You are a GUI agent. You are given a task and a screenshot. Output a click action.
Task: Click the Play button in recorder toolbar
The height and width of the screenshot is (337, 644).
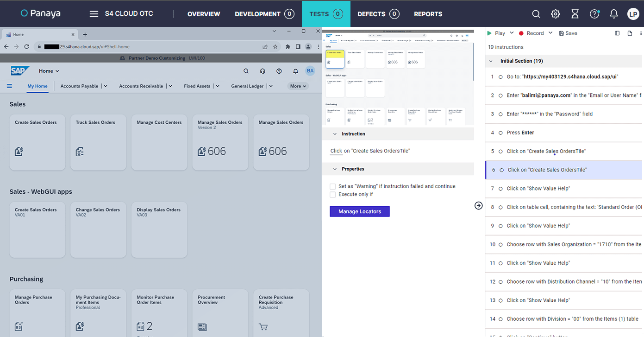point(496,33)
